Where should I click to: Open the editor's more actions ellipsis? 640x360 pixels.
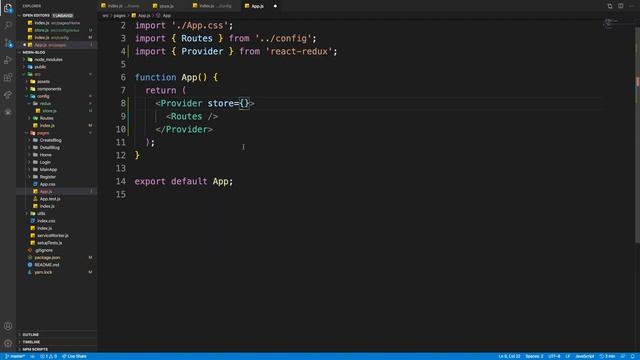pos(631,6)
